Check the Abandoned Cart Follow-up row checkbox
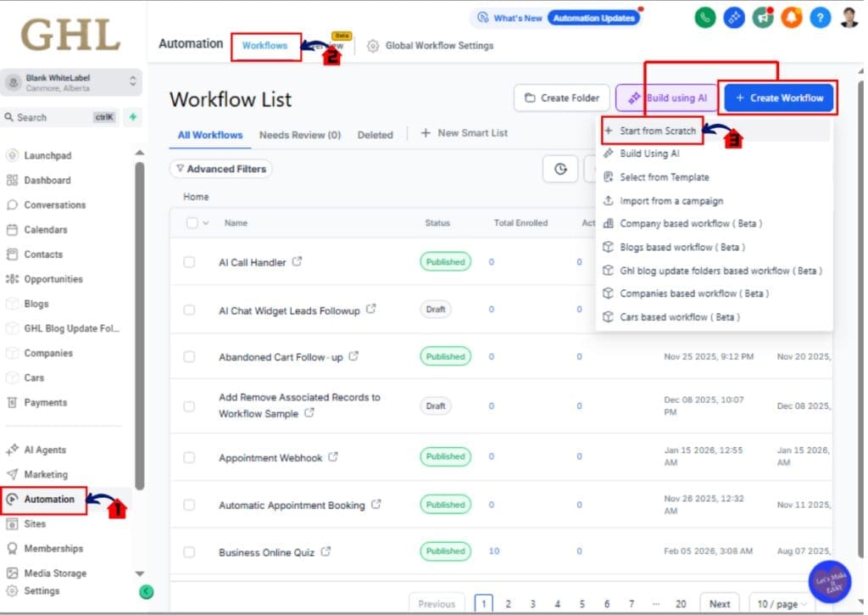 click(x=192, y=356)
